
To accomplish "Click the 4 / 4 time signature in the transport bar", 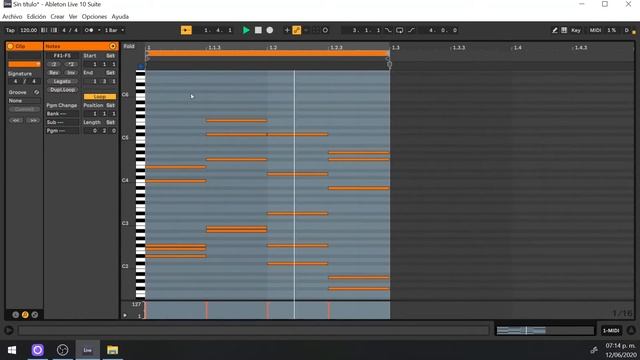I will [70, 30].
